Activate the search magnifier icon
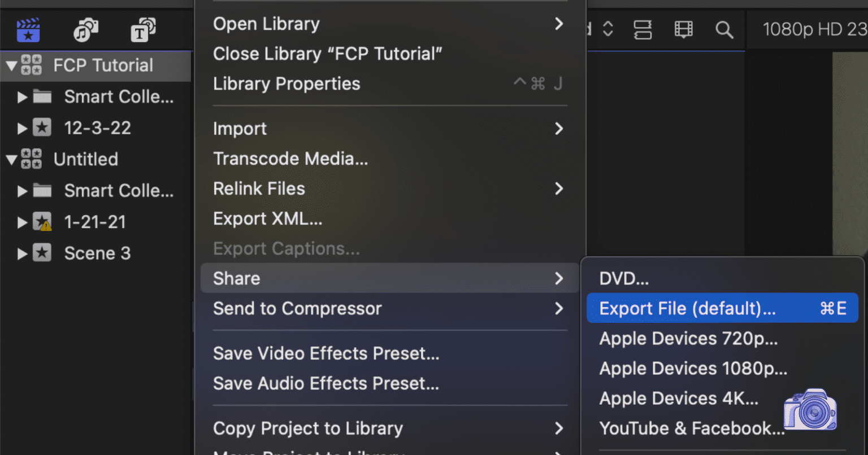This screenshot has height=455, width=868. click(x=724, y=29)
